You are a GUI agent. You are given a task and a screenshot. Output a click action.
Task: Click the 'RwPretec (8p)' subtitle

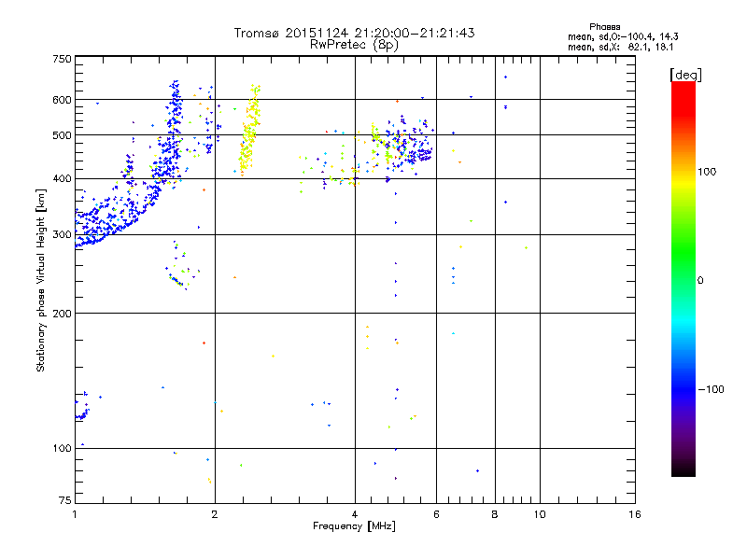point(354,45)
